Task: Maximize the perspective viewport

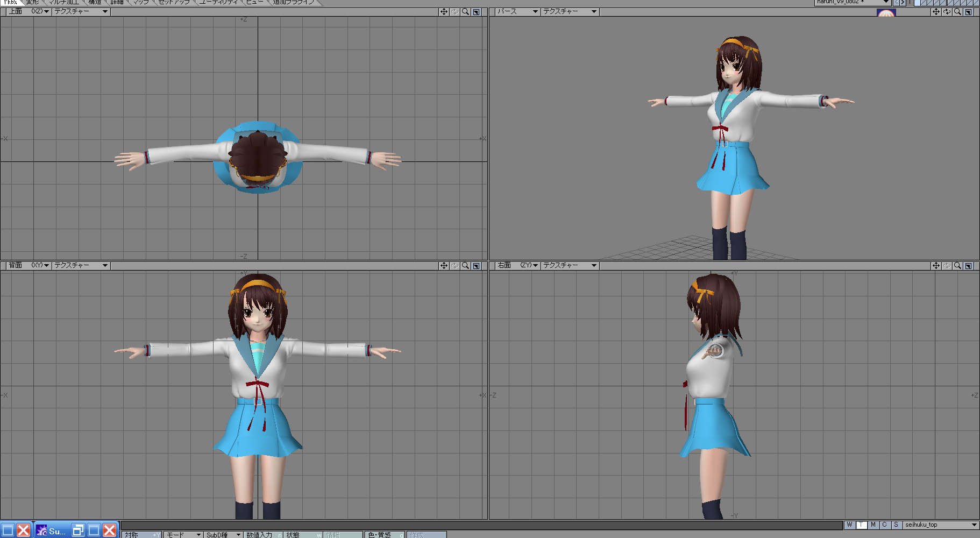Action: click(968, 12)
